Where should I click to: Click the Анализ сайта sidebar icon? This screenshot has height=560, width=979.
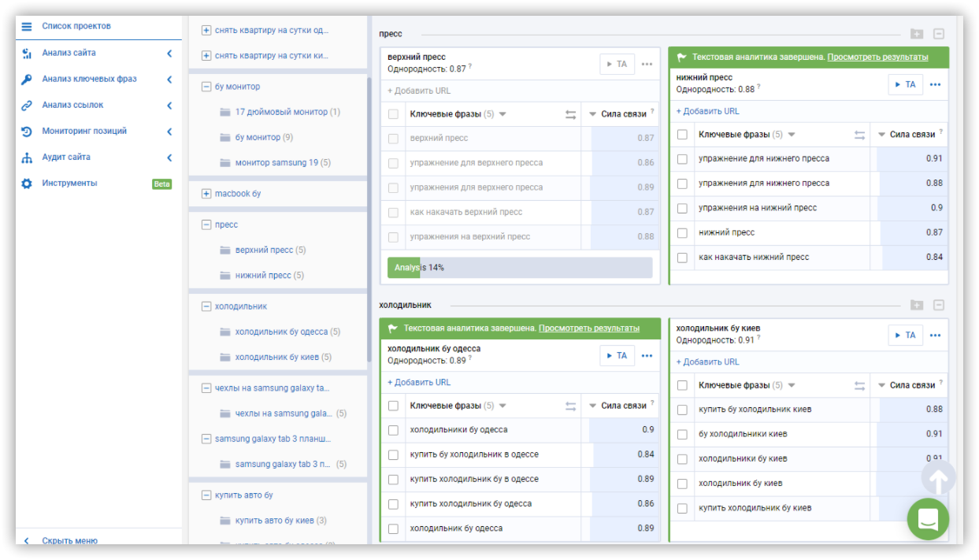point(27,53)
